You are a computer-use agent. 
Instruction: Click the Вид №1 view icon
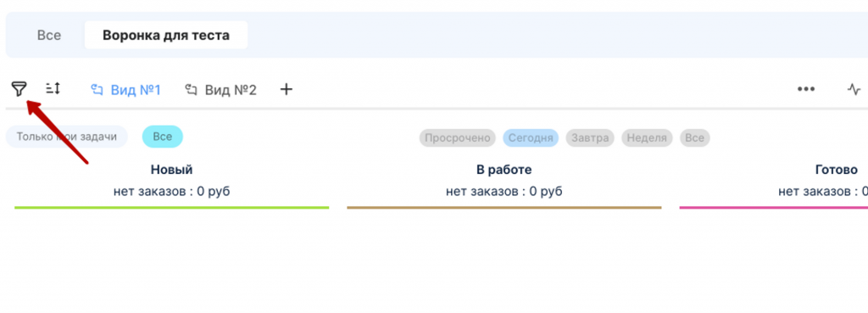[x=98, y=90]
